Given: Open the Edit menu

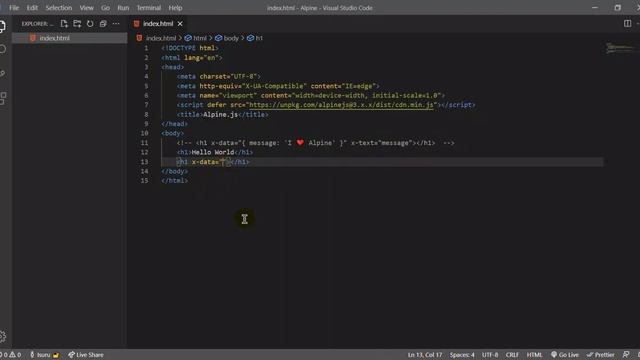Looking at the screenshot, I should pos(32,8).
